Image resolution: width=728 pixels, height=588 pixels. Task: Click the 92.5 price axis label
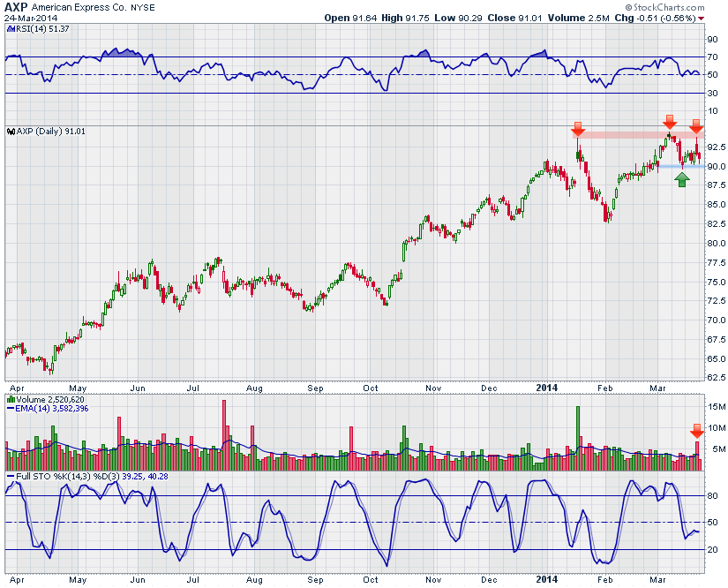coord(716,147)
